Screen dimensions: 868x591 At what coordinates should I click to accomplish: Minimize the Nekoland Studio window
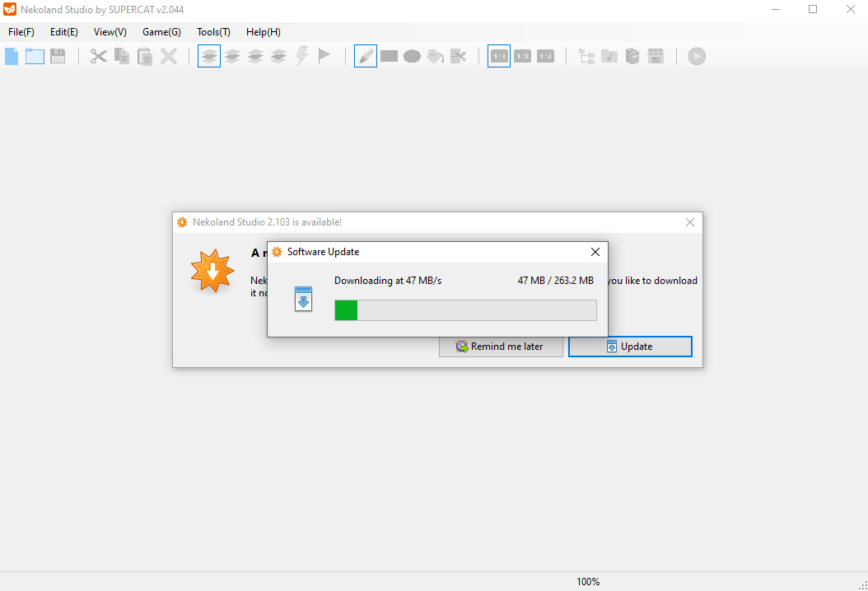[776, 9]
